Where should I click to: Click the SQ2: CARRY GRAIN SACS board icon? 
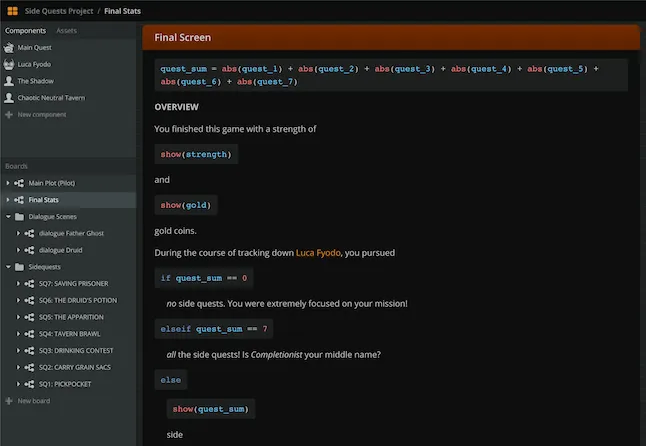[29, 368]
